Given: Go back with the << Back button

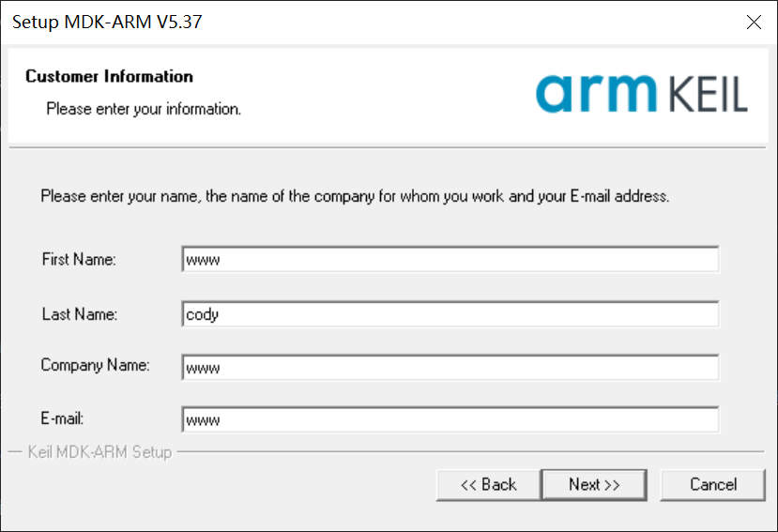Looking at the screenshot, I should [488, 484].
